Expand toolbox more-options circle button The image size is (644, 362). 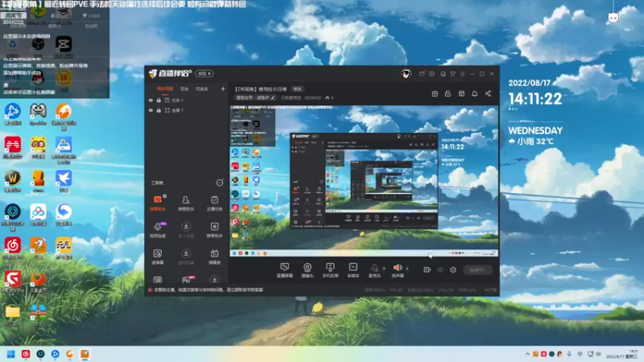click(220, 183)
